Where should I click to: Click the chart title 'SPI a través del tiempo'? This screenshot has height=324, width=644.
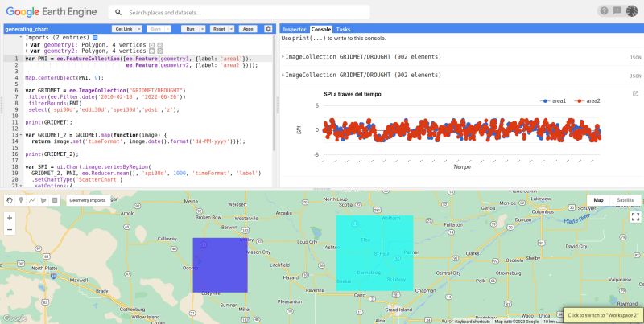click(353, 94)
